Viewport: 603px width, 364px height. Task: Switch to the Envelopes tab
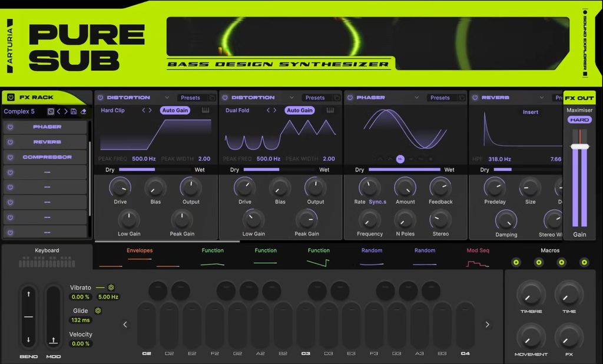tap(140, 250)
